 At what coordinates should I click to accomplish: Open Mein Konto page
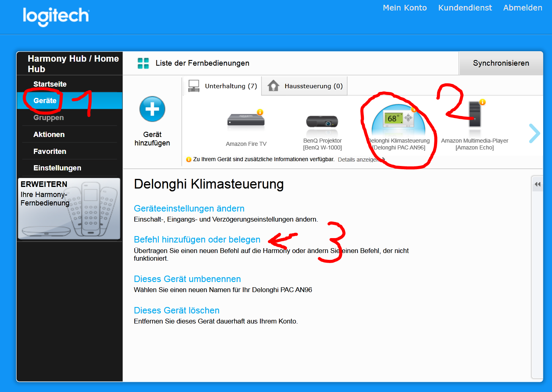(x=405, y=8)
